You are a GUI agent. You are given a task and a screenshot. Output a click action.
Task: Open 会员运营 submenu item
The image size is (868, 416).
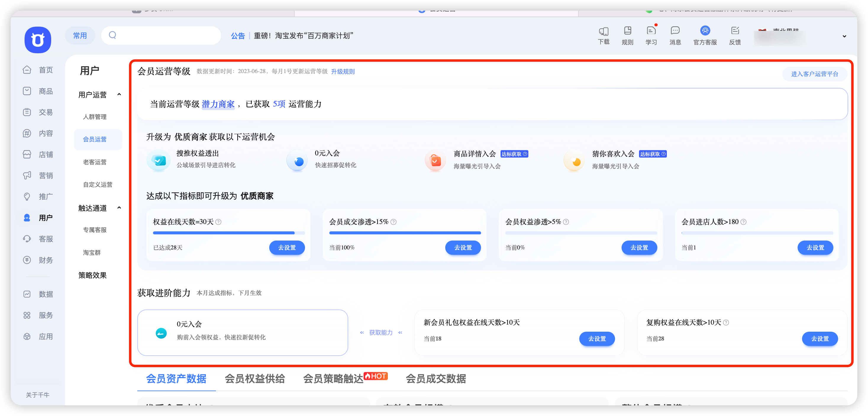pyautogui.click(x=98, y=139)
